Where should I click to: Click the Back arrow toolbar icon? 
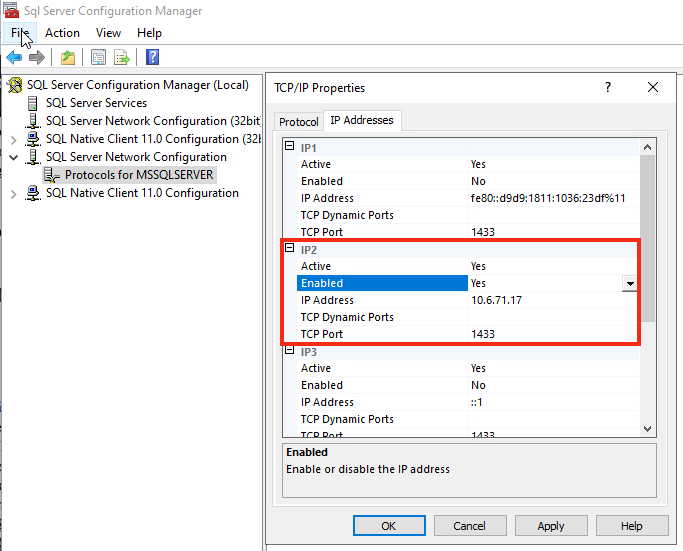(x=14, y=57)
